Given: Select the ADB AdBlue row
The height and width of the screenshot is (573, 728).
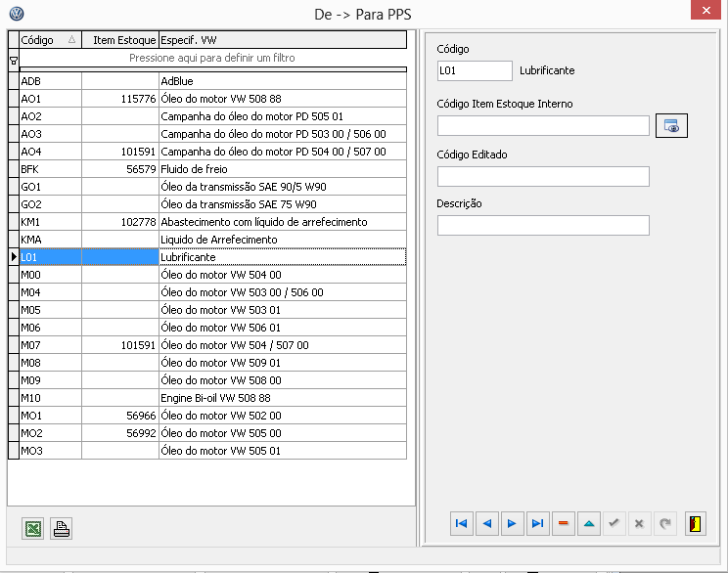Looking at the screenshot, I should pos(212,81).
